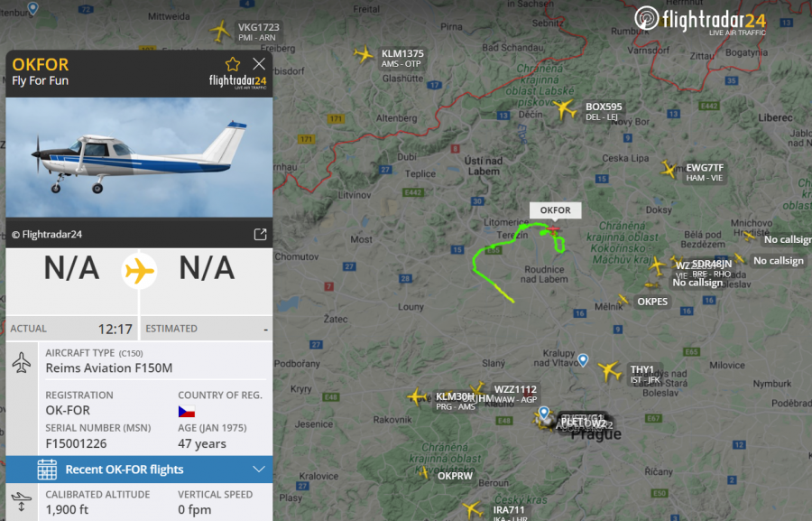Click the red OKFOR aircraft marker

tap(554, 229)
